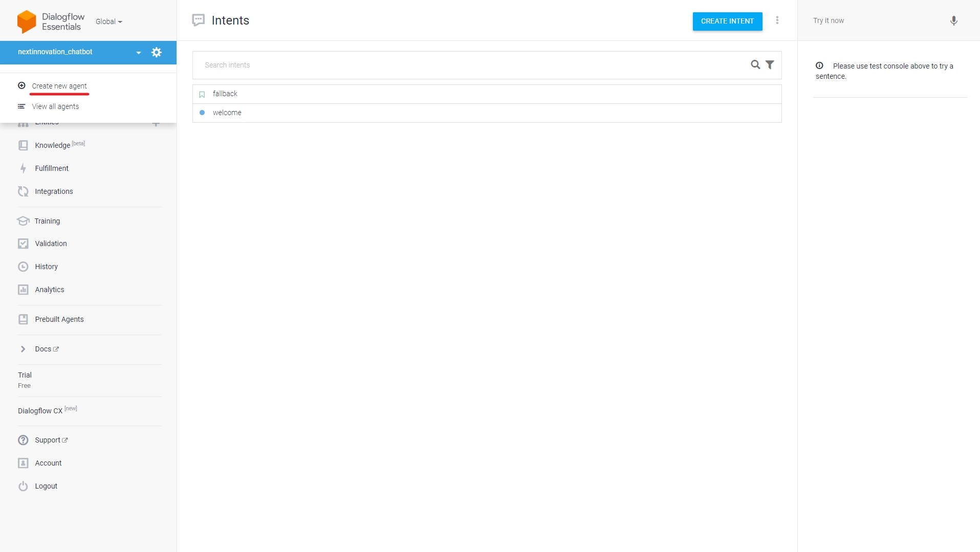Viewport: 980px width, 552px height.
Task: Open Training page
Action: tap(47, 221)
